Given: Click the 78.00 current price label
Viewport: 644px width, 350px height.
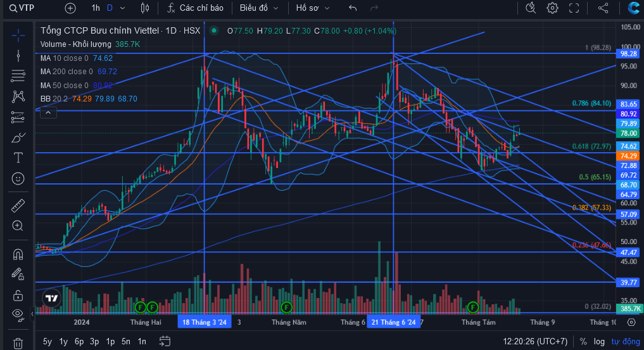Looking at the screenshot, I should (x=628, y=133).
